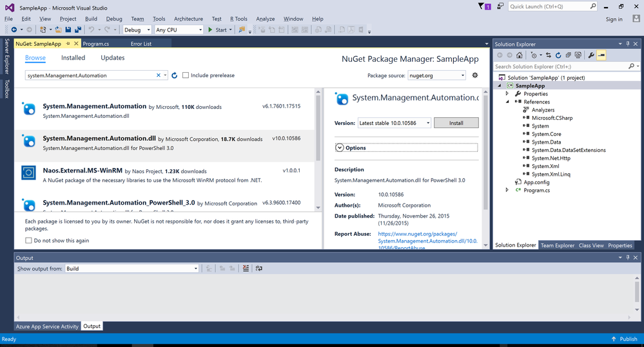The width and height of the screenshot is (644, 347).
Task: Click account avatar icon next to Sign in
Action: coord(636,19)
